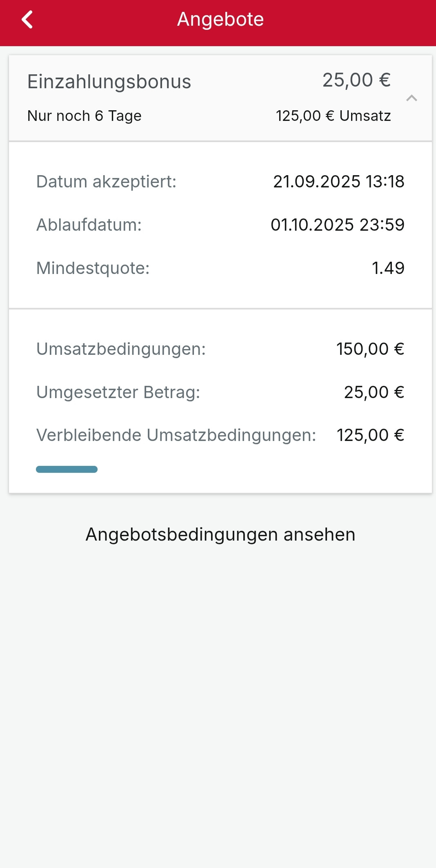
Task: Click the "Mindestquote" label
Action: [93, 268]
